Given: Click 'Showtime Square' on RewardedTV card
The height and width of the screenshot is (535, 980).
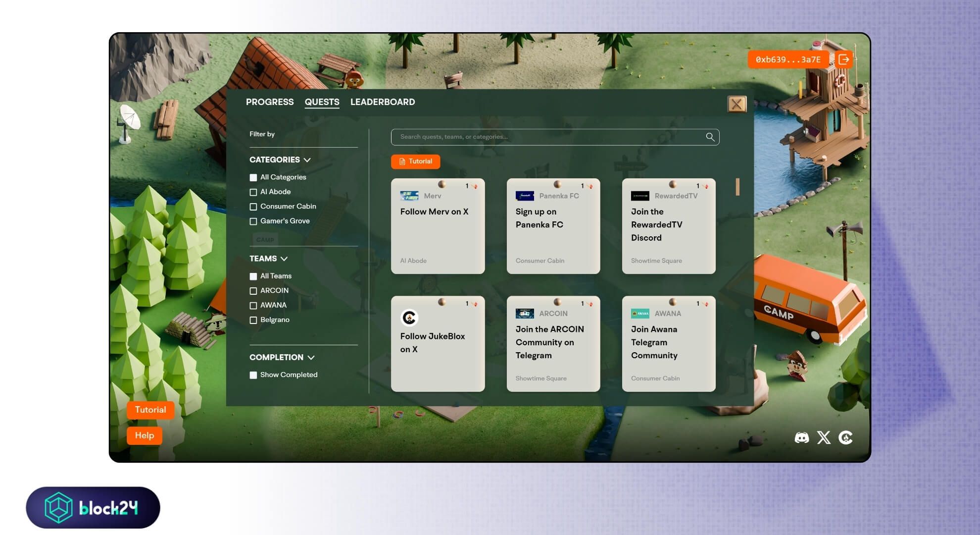Looking at the screenshot, I should pyautogui.click(x=656, y=261).
